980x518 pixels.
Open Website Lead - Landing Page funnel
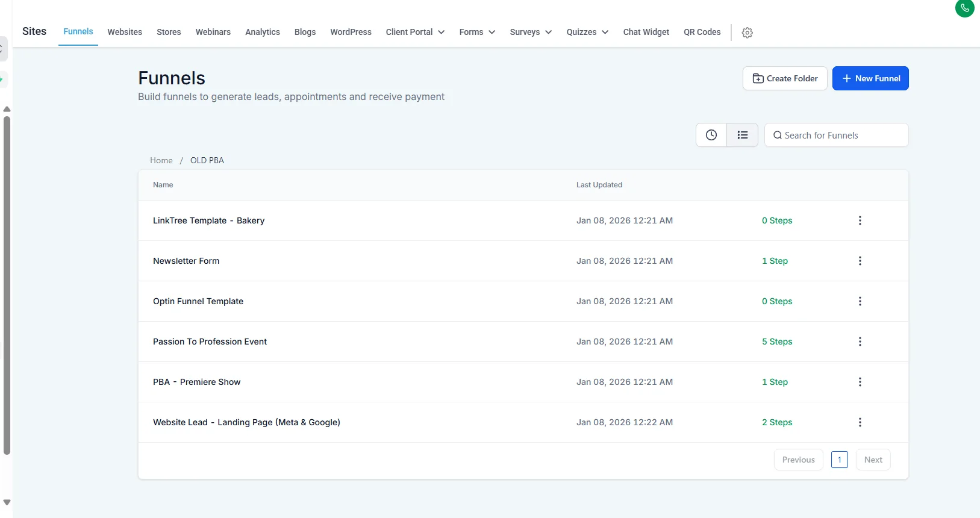tap(246, 422)
